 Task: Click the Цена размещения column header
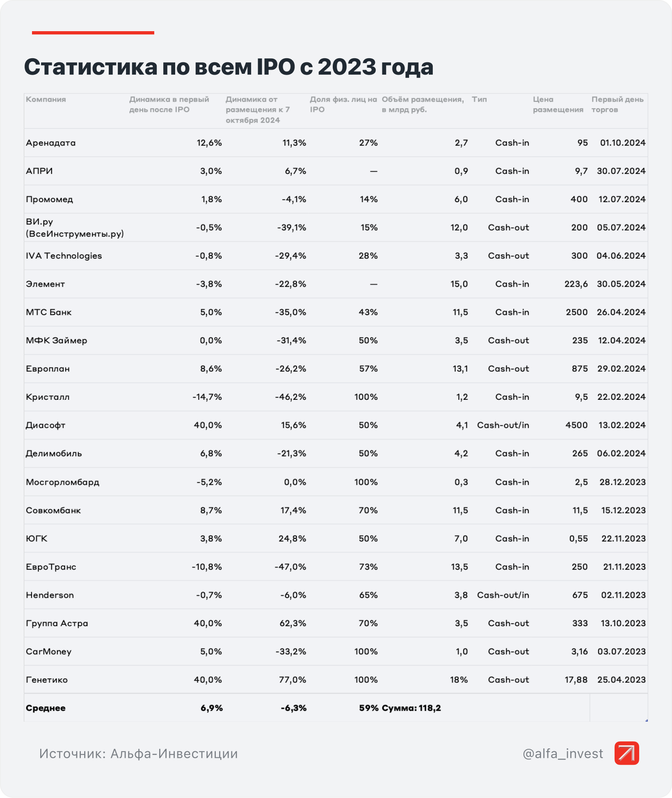click(x=558, y=105)
